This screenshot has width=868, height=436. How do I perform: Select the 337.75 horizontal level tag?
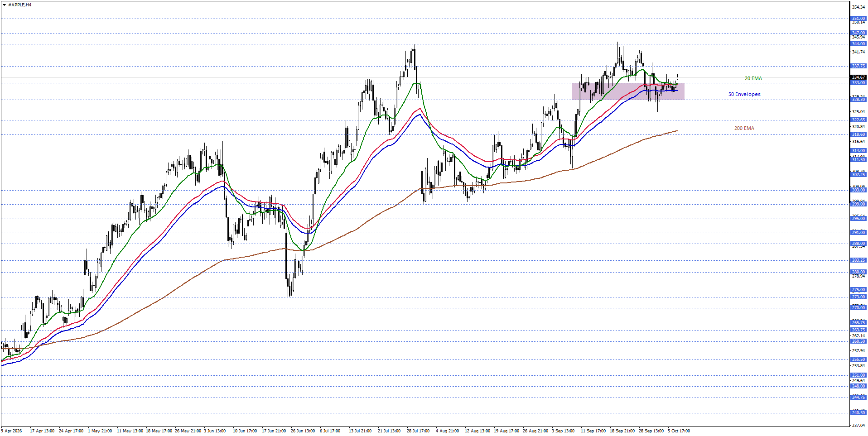click(858, 66)
